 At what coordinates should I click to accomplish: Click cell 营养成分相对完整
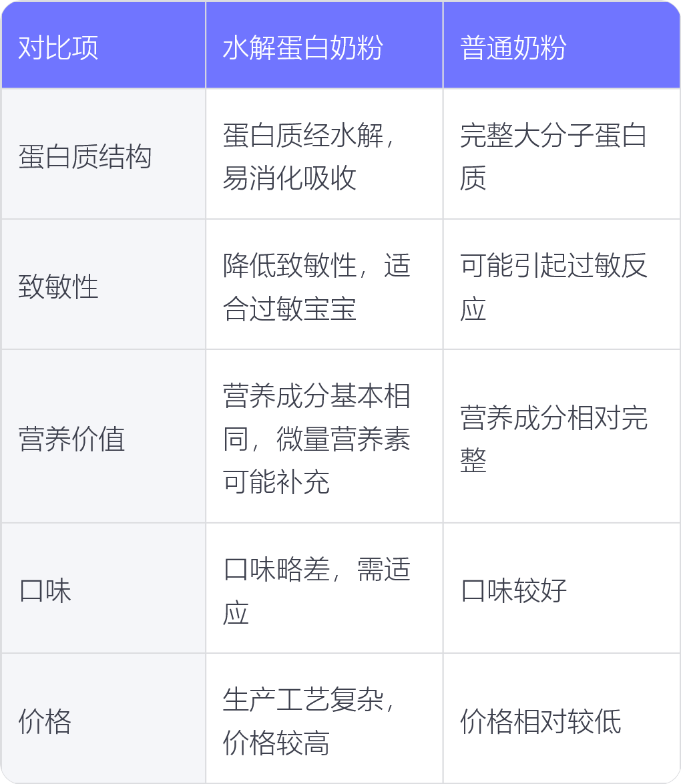(x=553, y=439)
